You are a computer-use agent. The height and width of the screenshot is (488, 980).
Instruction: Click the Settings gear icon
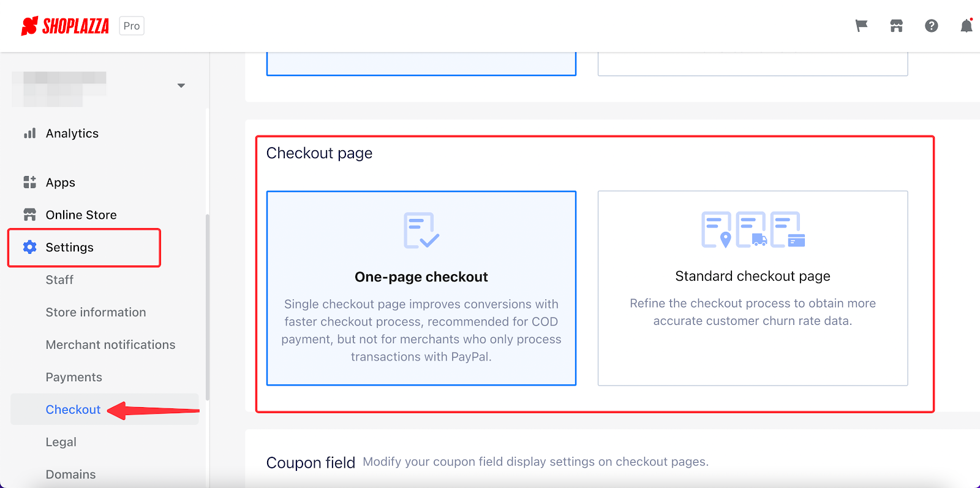29,247
